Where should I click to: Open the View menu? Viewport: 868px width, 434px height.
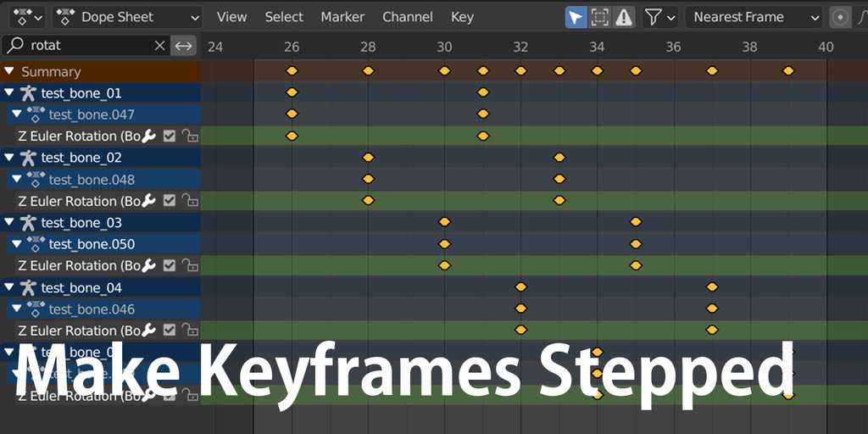click(231, 17)
